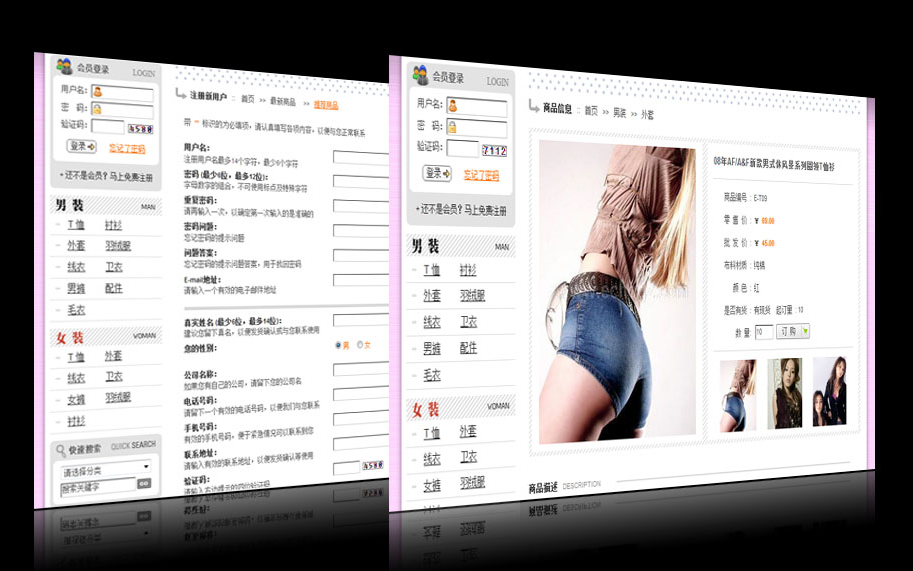Click the 数量 quantity input field
The width and height of the screenshot is (913, 571).
point(763,331)
